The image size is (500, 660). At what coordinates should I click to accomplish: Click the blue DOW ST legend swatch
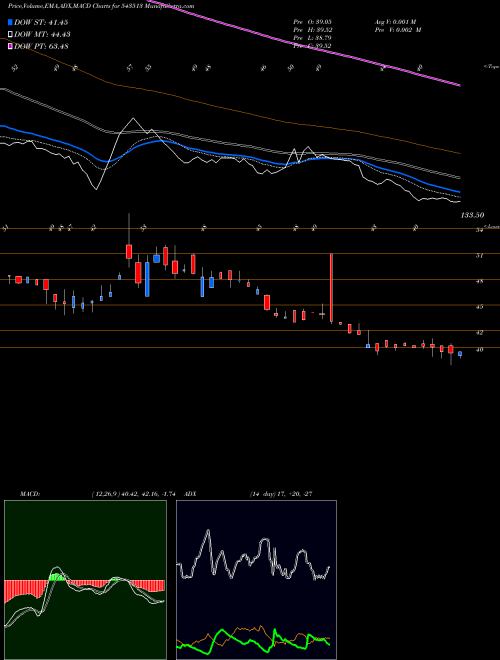coord(10,22)
